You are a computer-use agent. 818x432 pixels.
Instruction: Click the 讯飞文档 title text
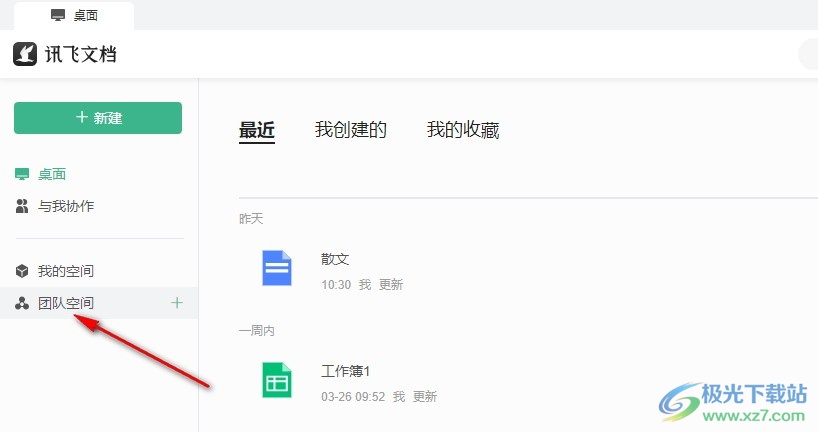pyautogui.click(x=80, y=54)
